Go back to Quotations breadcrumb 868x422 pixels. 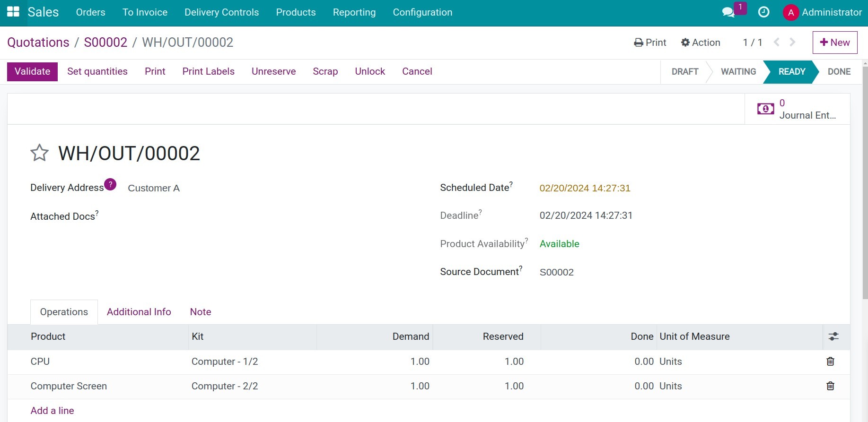click(38, 43)
